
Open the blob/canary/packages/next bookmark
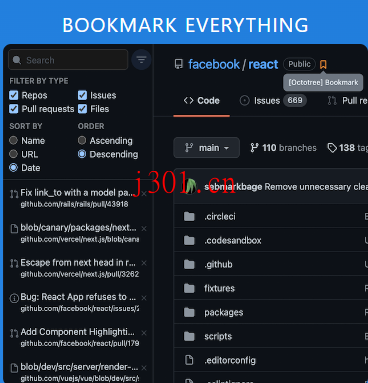click(78, 228)
